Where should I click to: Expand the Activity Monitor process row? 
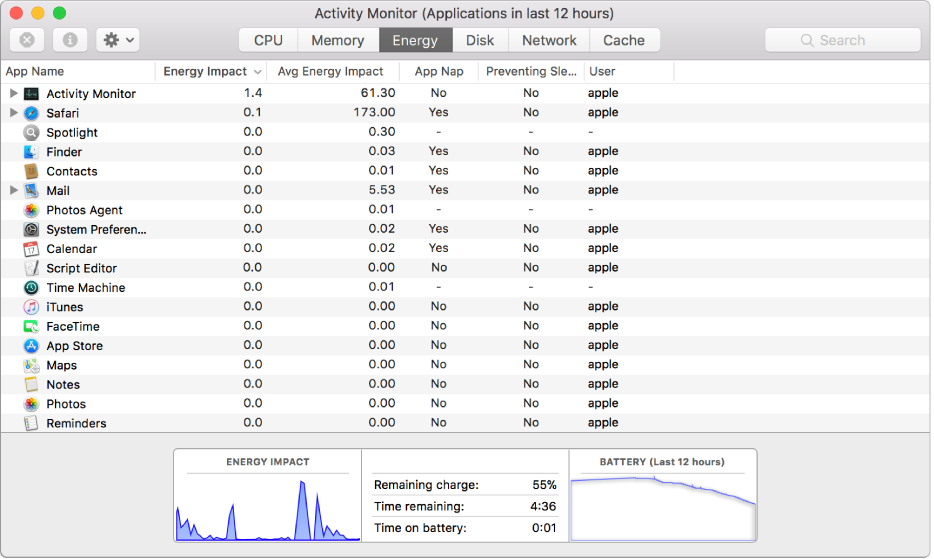point(14,93)
